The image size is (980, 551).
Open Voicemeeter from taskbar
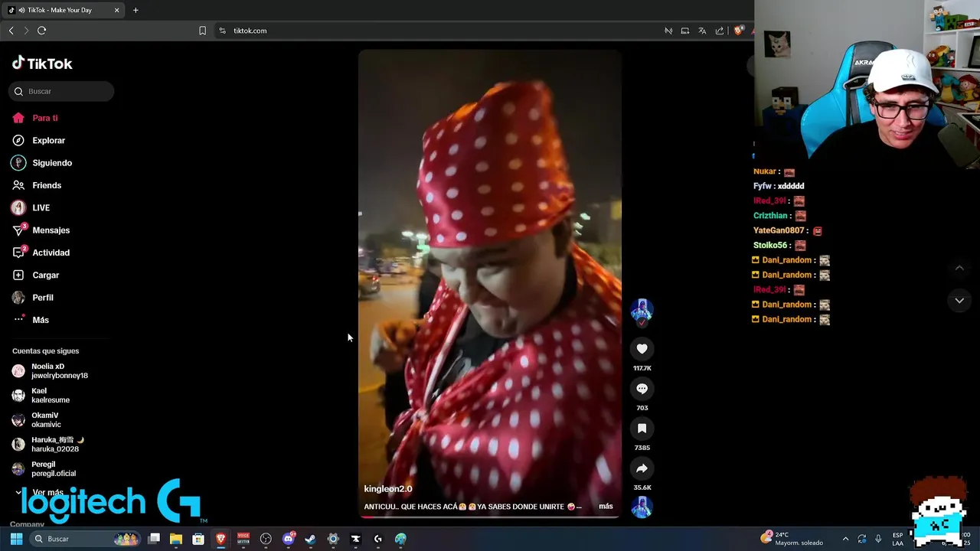[243, 539]
